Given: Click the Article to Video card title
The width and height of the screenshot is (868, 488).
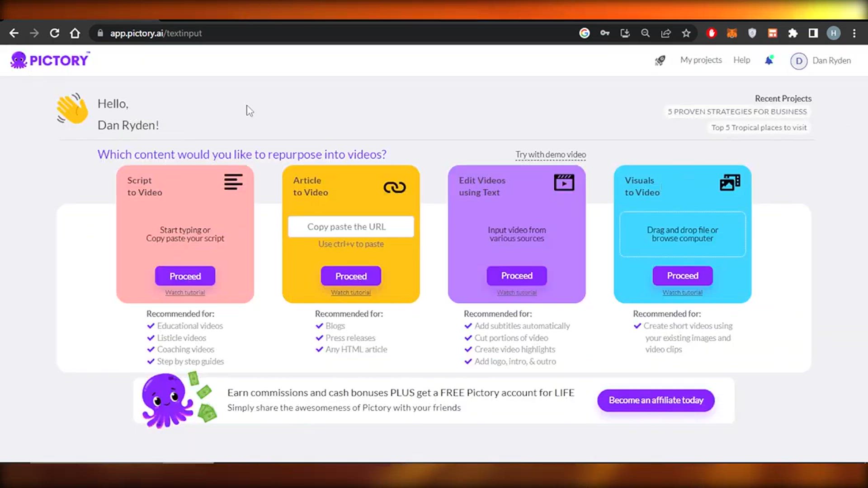Looking at the screenshot, I should pyautogui.click(x=311, y=186).
